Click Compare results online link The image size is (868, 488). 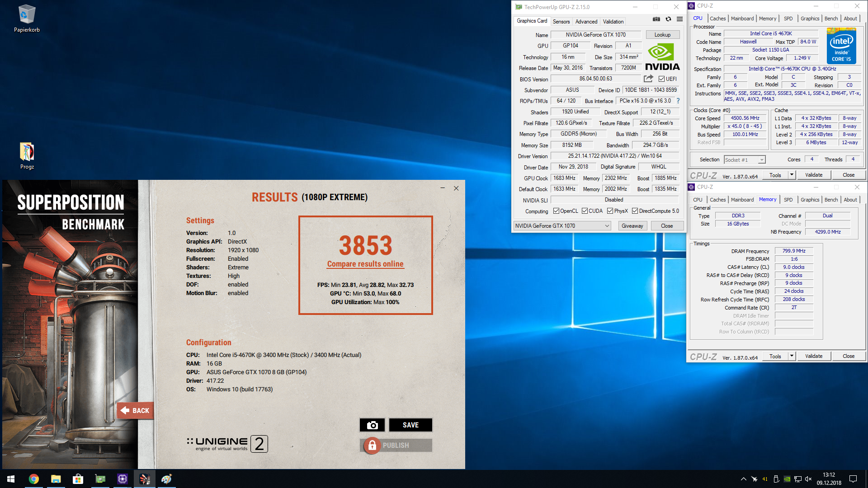tap(365, 264)
